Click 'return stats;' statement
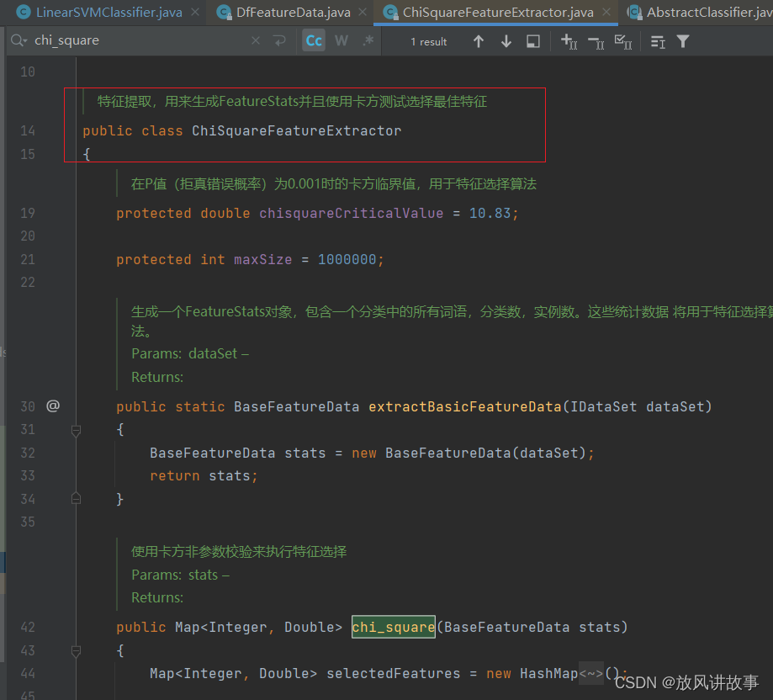The width and height of the screenshot is (773, 700). point(204,475)
